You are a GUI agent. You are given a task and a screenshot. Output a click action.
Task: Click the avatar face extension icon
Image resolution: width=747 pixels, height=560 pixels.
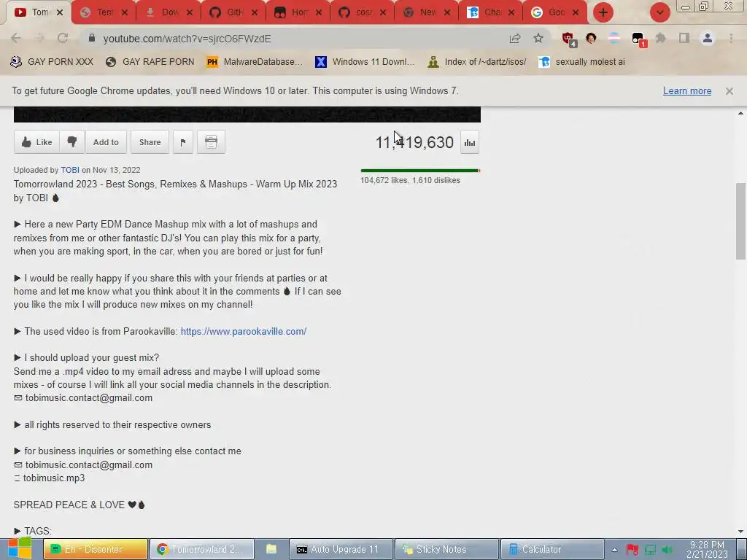(x=591, y=38)
